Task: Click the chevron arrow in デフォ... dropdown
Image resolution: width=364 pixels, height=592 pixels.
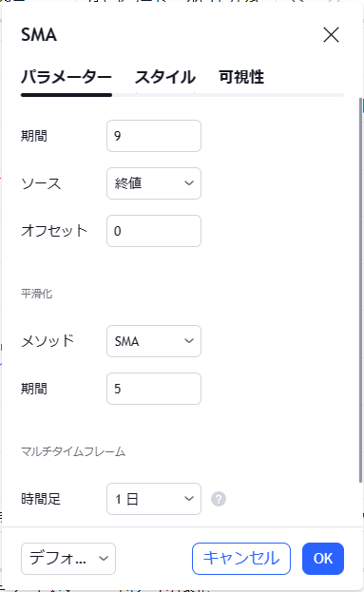Action: [104, 559]
